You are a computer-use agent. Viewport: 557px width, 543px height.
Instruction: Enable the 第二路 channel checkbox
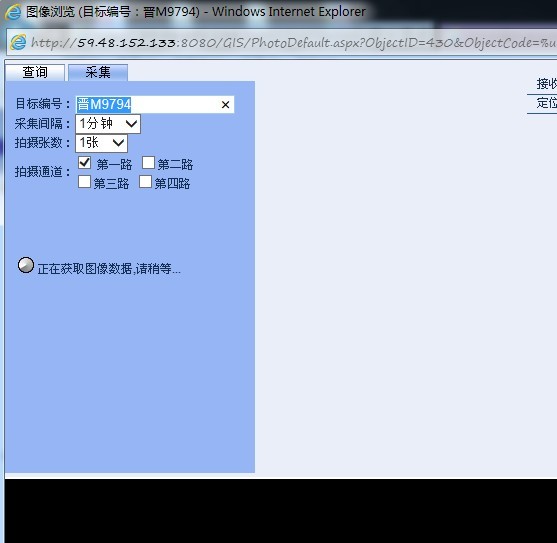click(148, 163)
